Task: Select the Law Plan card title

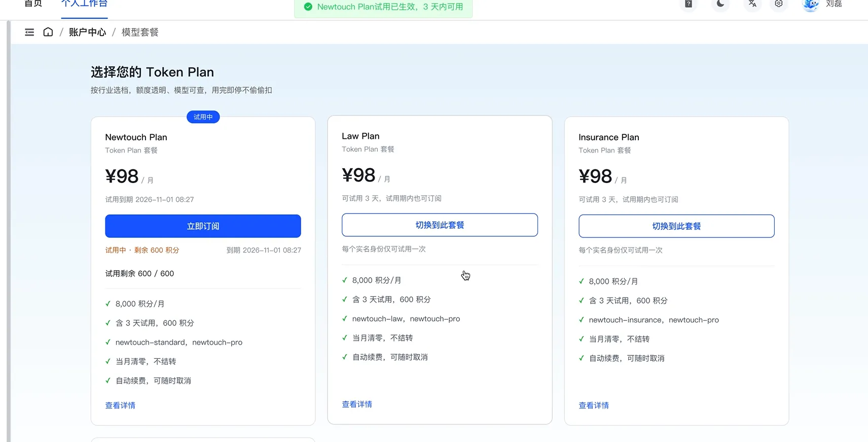Action: tap(360, 136)
